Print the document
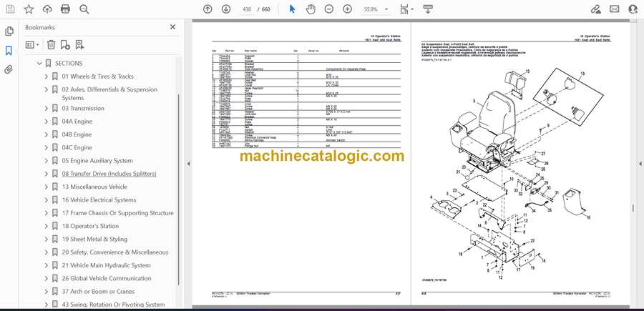The width and height of the screenshot is (644, 311). (65, 9)
